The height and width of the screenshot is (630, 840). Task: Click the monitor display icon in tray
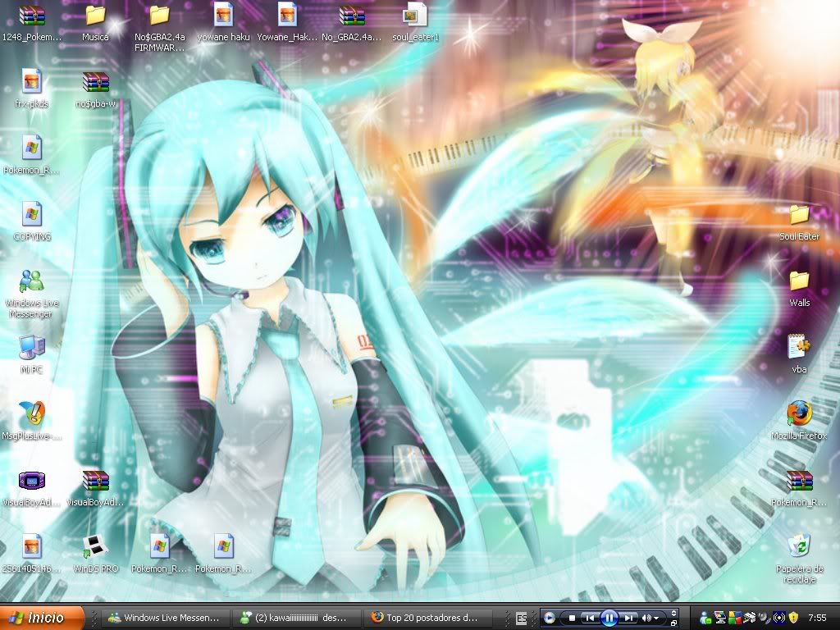coord(720,619)
